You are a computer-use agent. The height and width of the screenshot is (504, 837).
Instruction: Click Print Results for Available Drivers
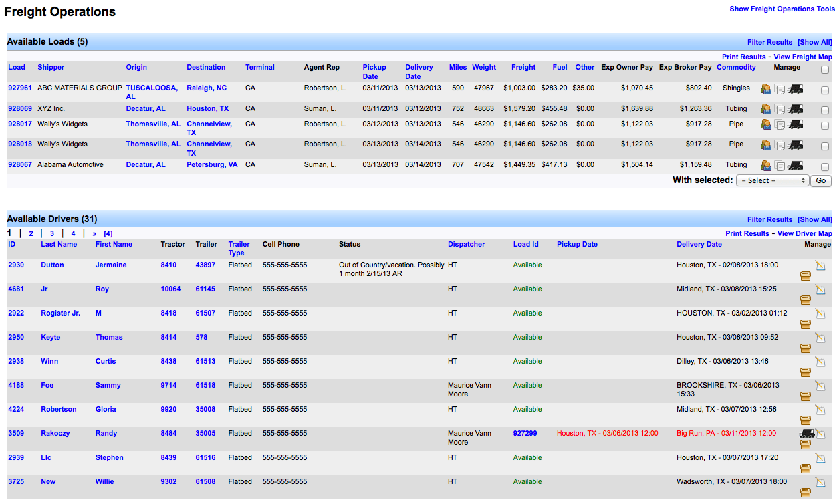tap(747, 234)
